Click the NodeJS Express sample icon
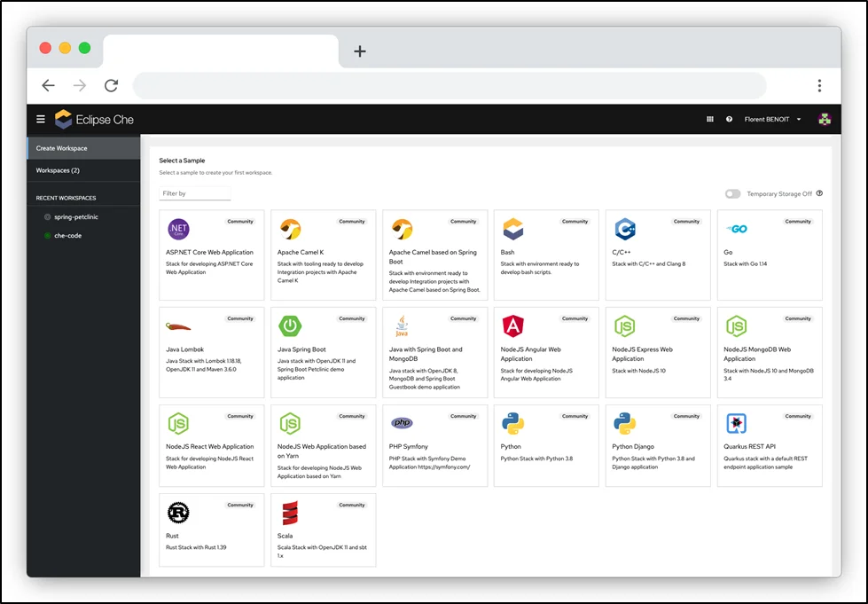This screenshot has width=868, height=604. [624, 326]
